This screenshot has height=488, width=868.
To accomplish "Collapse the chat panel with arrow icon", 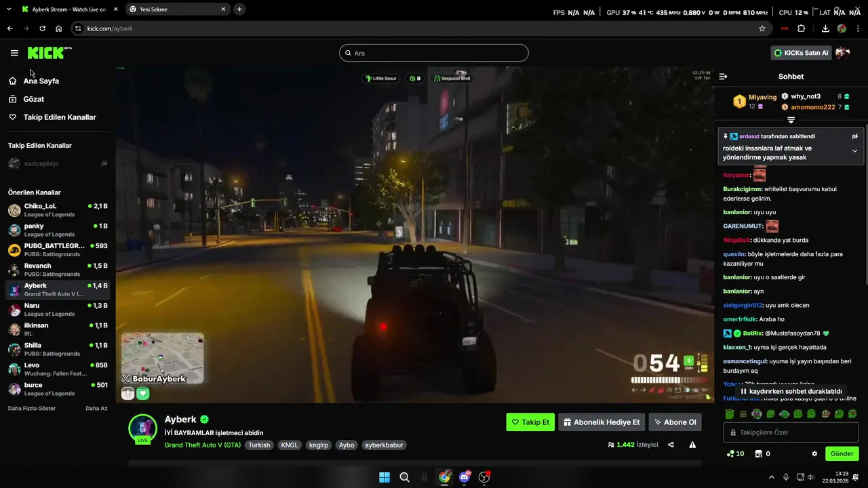I will 724,77.
